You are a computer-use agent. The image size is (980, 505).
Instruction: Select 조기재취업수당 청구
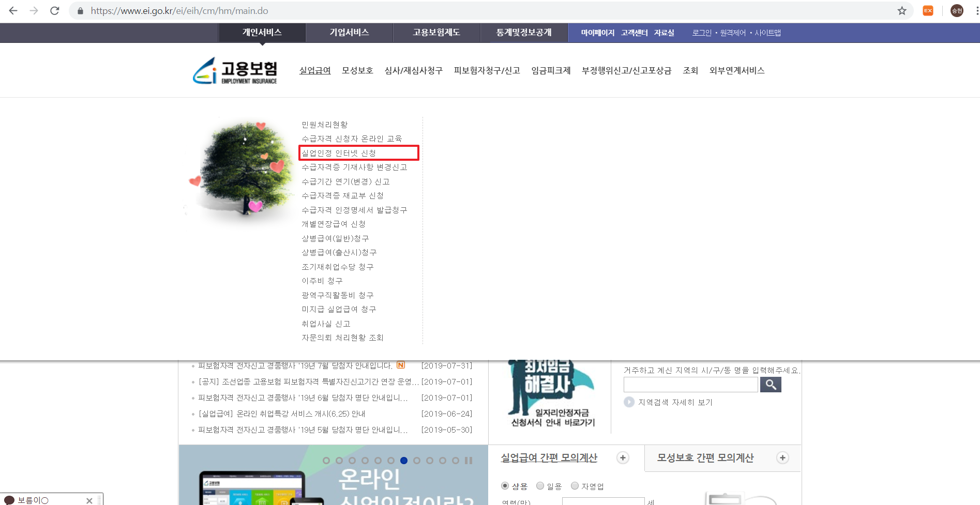tap(338, 267)
